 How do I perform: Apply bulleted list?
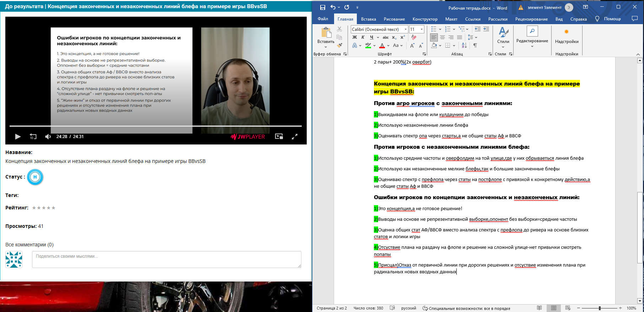point(434,29)
